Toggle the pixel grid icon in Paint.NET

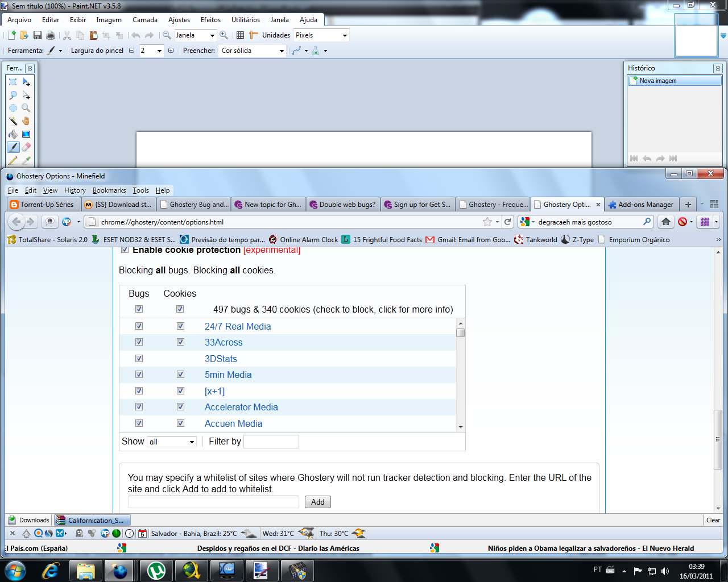240,35
